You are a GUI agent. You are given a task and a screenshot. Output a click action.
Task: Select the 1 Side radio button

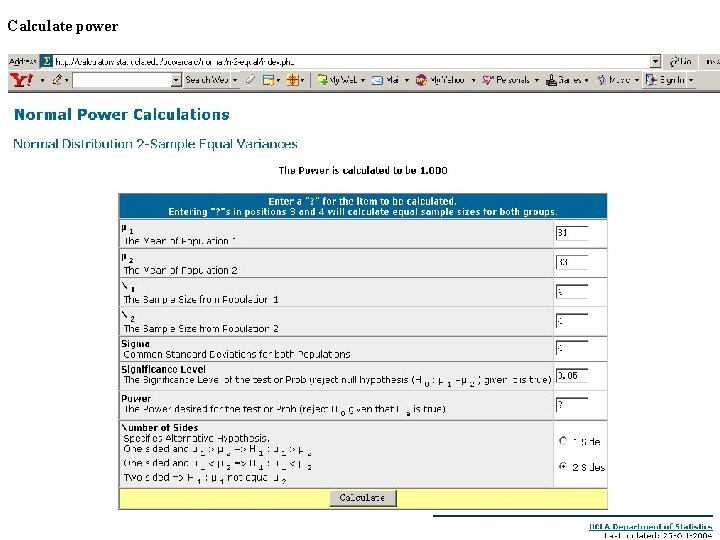pyautogui.click(x=563, y=441)
